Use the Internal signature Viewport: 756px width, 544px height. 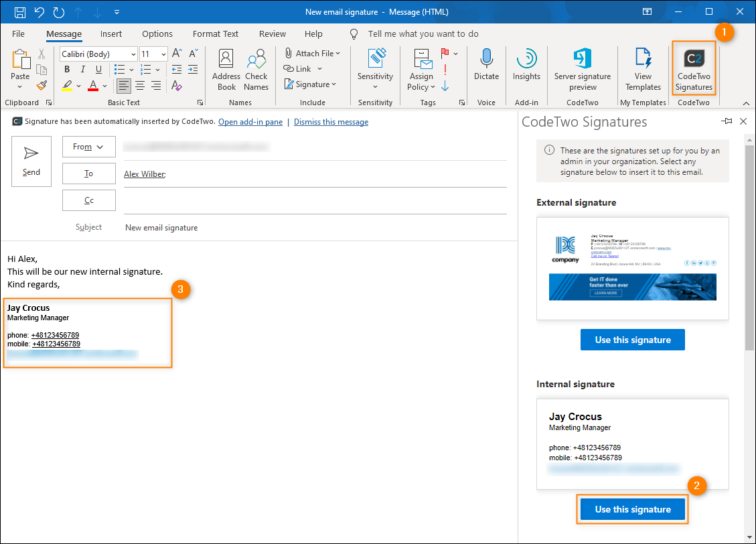tap(633, 509)
